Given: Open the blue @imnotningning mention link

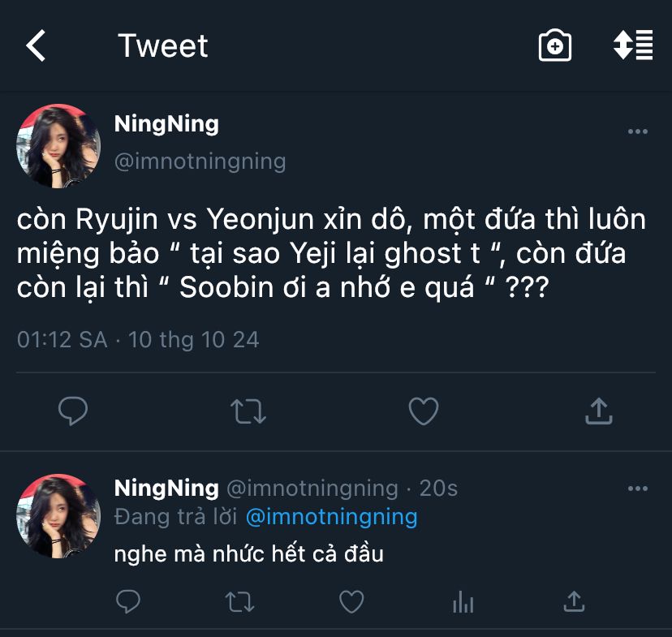Looking at the screenshot, I should pos(331,516).
